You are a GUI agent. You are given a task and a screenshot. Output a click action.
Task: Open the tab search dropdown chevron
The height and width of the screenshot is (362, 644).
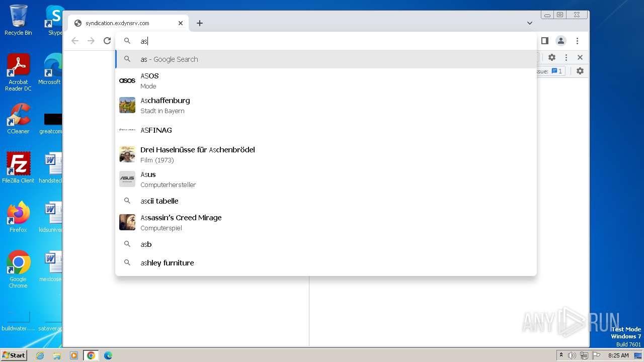coord(530,23)
